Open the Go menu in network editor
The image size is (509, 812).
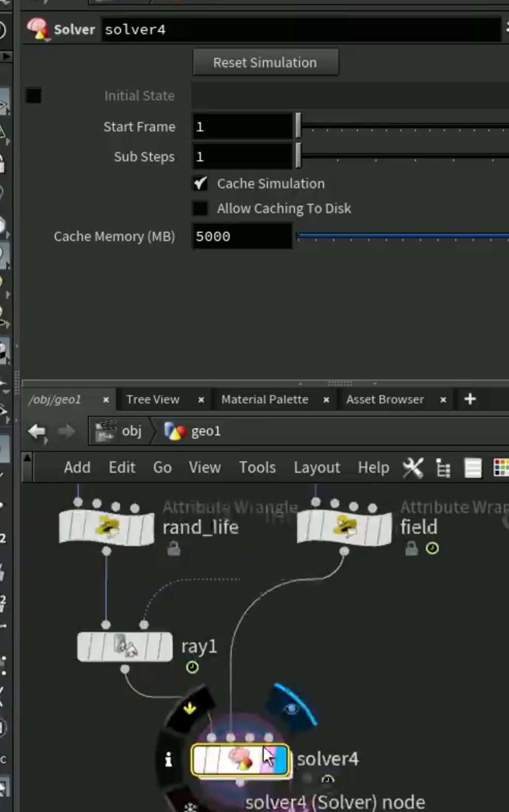[162, 468]
